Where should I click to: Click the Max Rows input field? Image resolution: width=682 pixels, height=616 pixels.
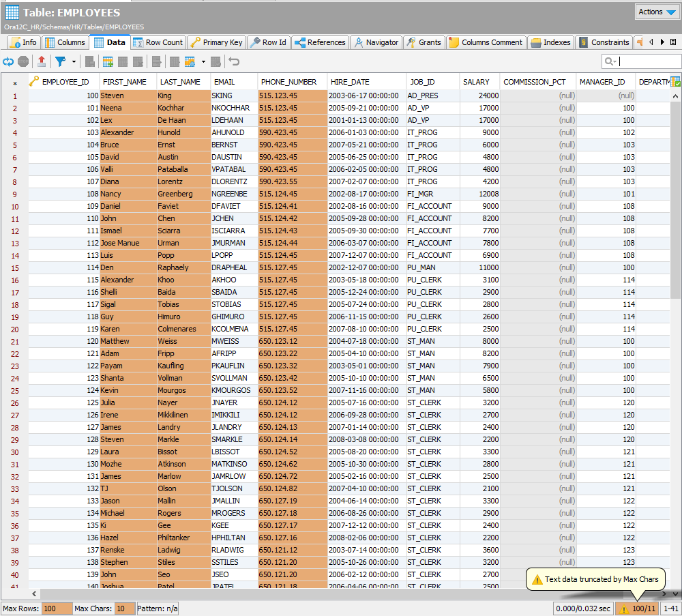pyautogui.click(x=57, y=608)
